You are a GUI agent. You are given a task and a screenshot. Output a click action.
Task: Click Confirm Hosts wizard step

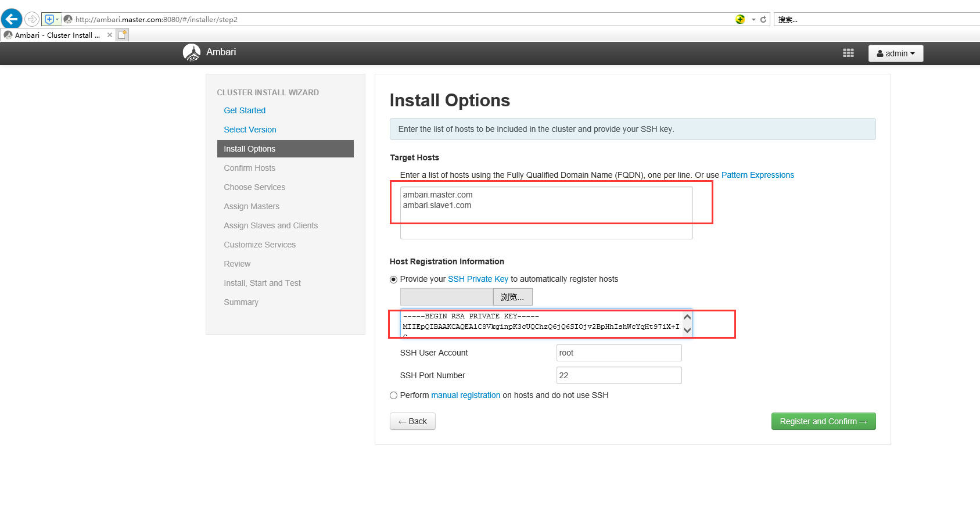pyautogui.click(x=250, y=168)
